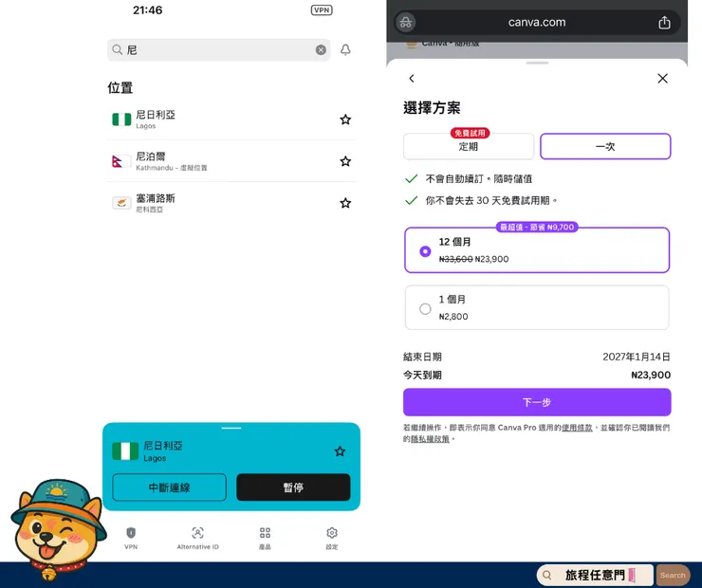The width and height of the screenshot is (702, 588).
Task: Click the canva.com address bar
Action: pyautogui.click(x=537, y=22)
